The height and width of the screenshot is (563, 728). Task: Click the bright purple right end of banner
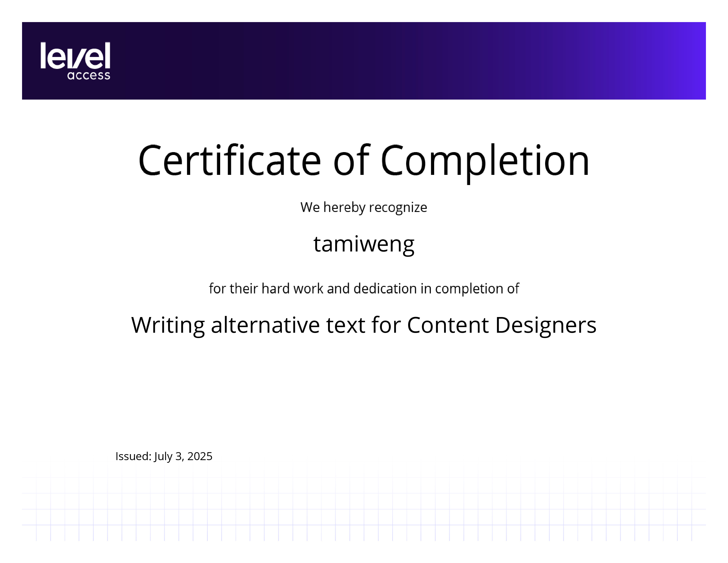pyautogui.click(x=683, y=61)
